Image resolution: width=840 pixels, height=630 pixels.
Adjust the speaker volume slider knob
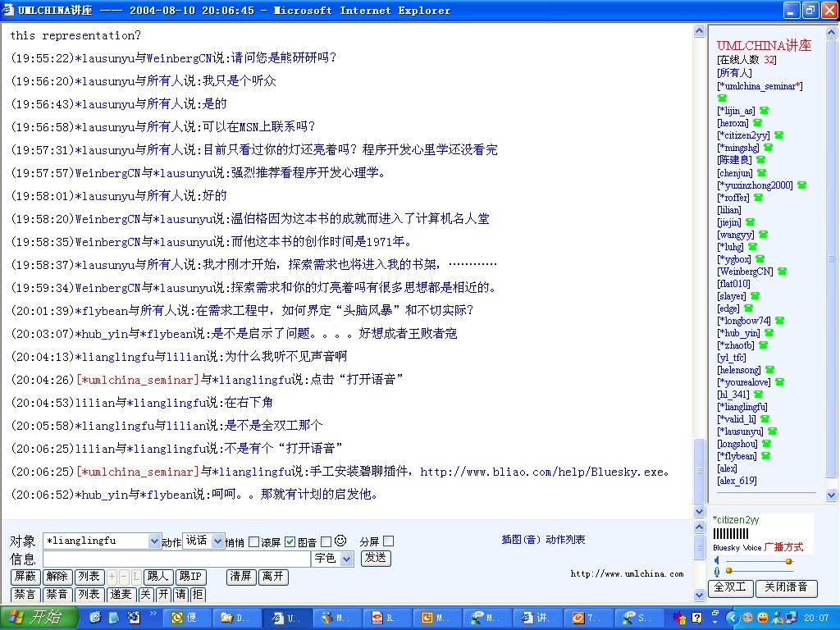point(788,561)
